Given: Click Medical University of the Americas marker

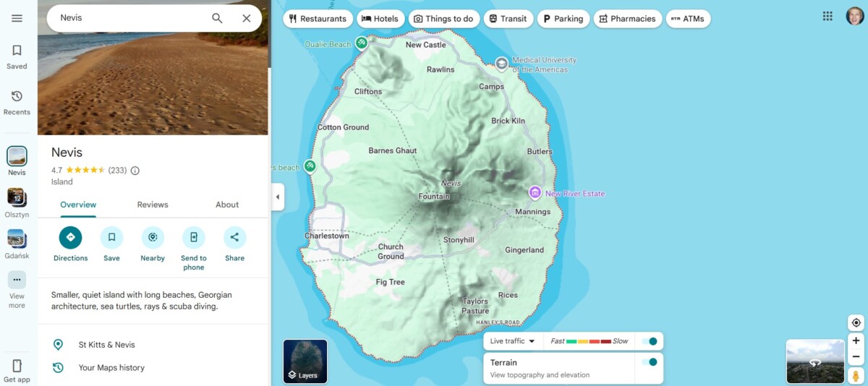Looking at the screenshot, I should [501, 64].
